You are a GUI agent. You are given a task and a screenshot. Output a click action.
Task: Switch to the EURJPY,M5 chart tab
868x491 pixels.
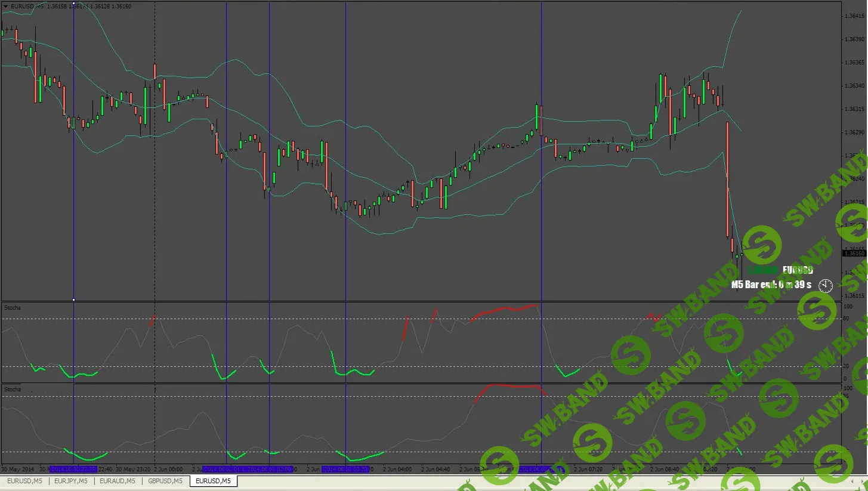click(x=70, y=481)
